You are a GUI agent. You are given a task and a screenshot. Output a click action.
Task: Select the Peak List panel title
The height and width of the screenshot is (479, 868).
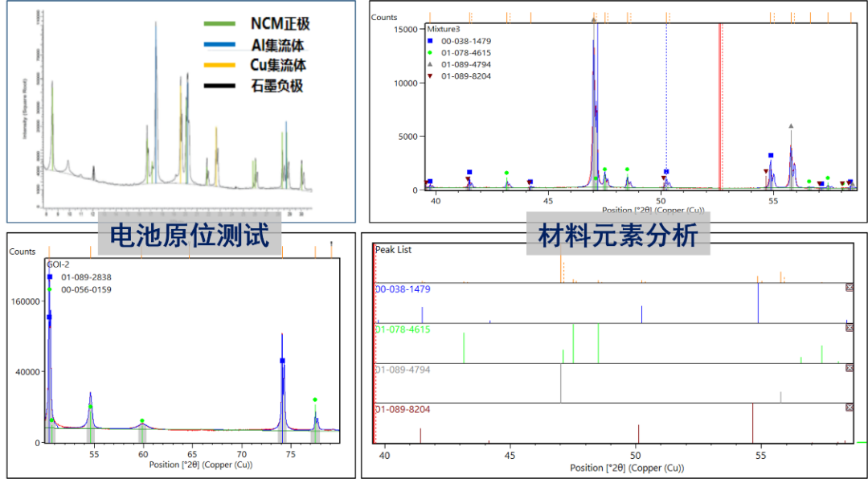click(393, 250)
